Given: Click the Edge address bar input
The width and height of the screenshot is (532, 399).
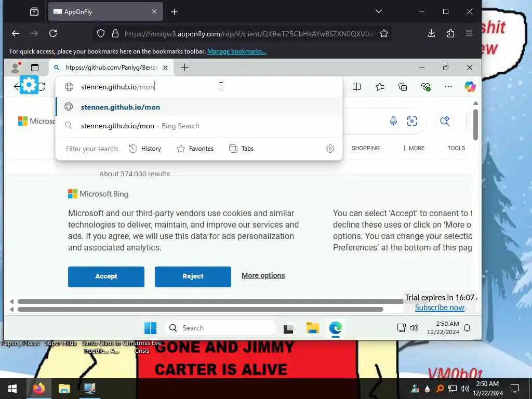Looking at the screenshot, I should [x=199, y=87].
